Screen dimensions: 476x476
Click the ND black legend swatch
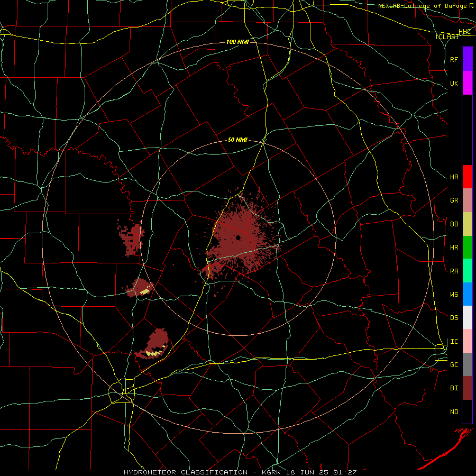tap(467, 411)
